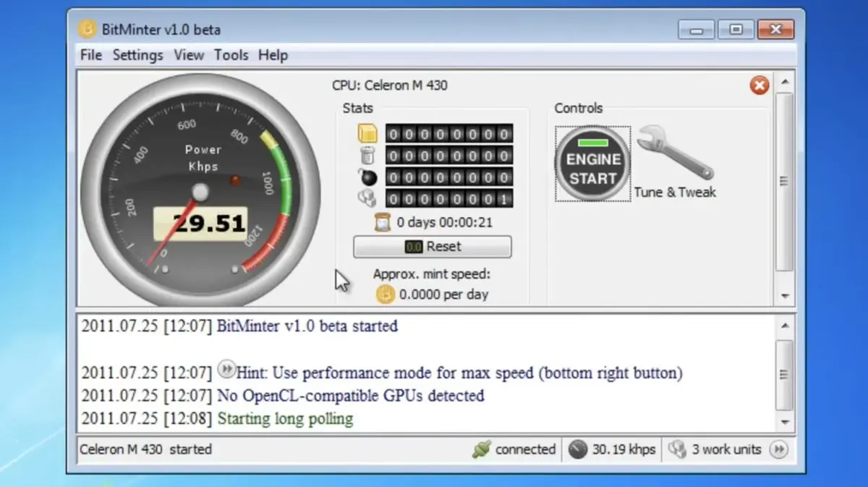This screenshot has height=487, width=868.
Task: Open the Help menu
Action: click(273, 55)
